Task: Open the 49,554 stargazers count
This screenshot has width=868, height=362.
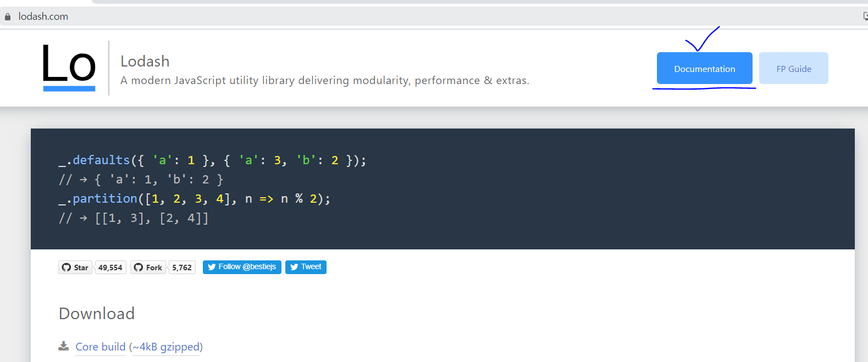Action: tap(110, 268)
